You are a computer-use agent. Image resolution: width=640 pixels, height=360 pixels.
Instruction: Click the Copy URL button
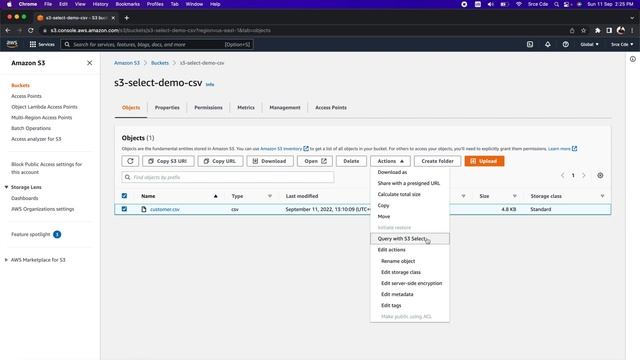pos(220,161)
